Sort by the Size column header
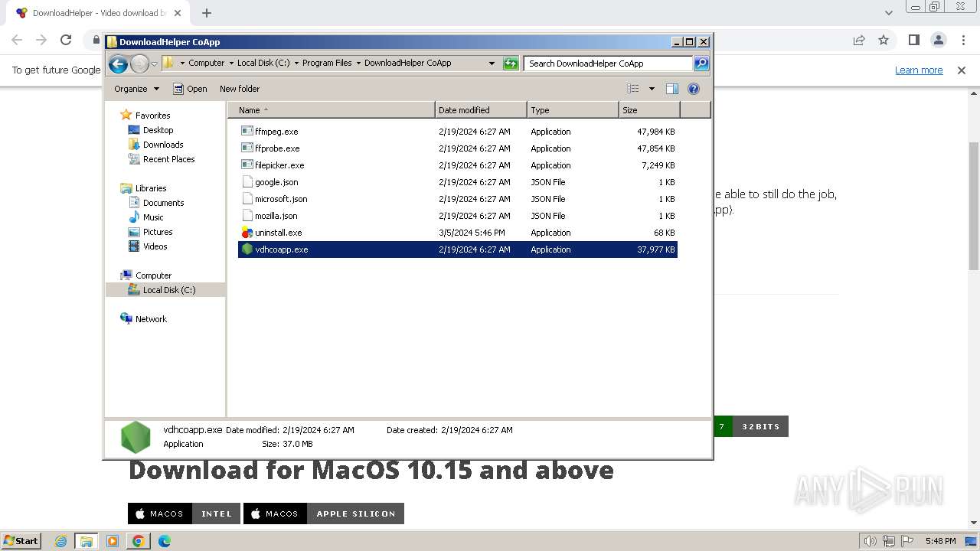The image size is (980, 551). tap(649, 110)
